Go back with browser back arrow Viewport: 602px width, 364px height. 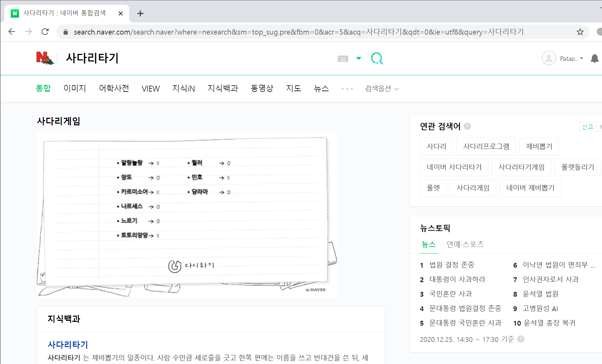click(x=12, y=32)
